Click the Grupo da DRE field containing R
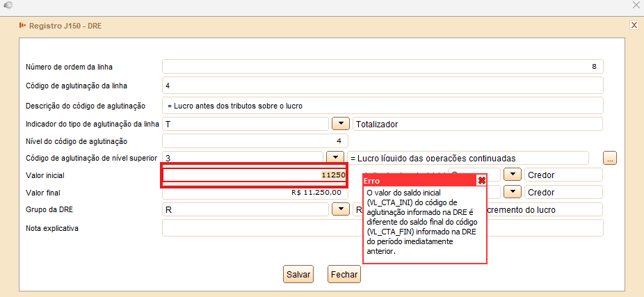 (245, 209)
